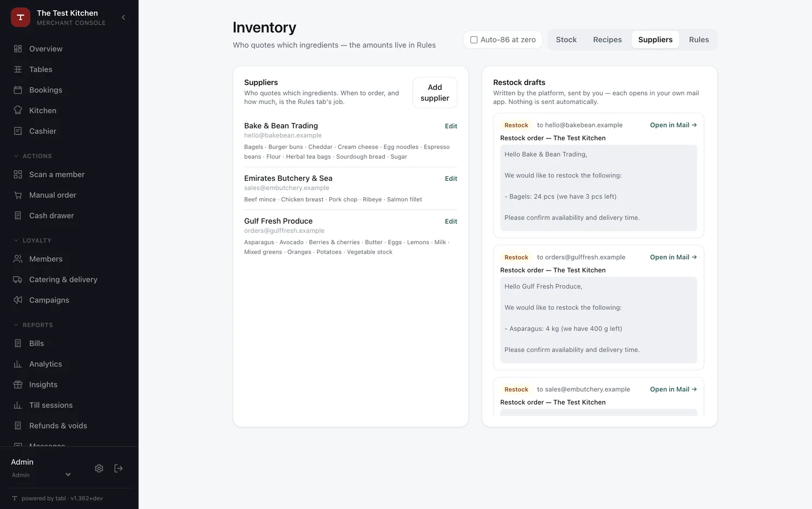Click the Asparagus restock message body

pyautogui.click(x=599, y=320)
